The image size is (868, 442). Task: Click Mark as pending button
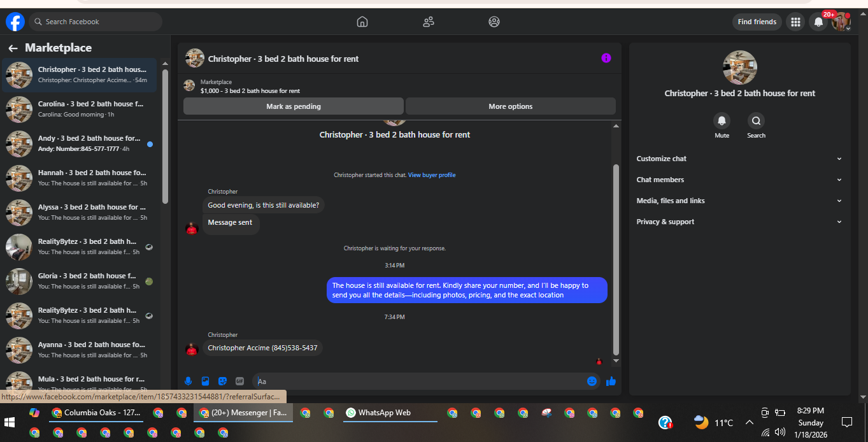coord(294,106)
